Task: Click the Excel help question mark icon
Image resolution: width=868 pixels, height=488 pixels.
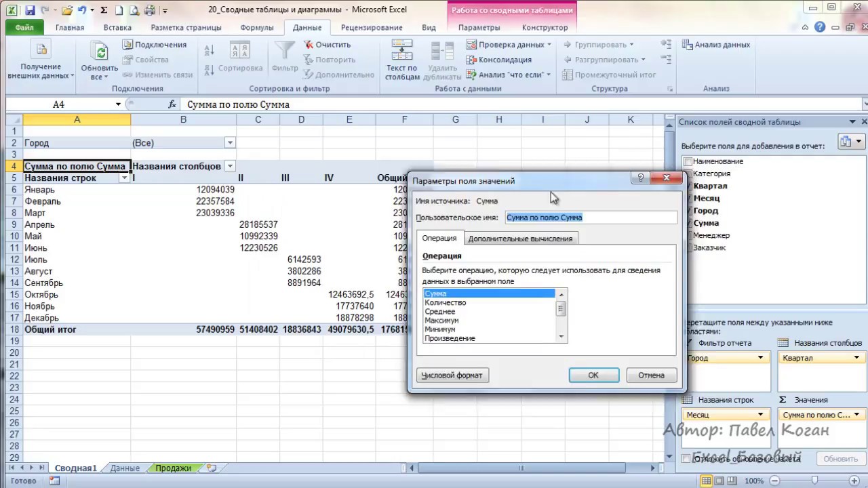Action: pos(820,28)
